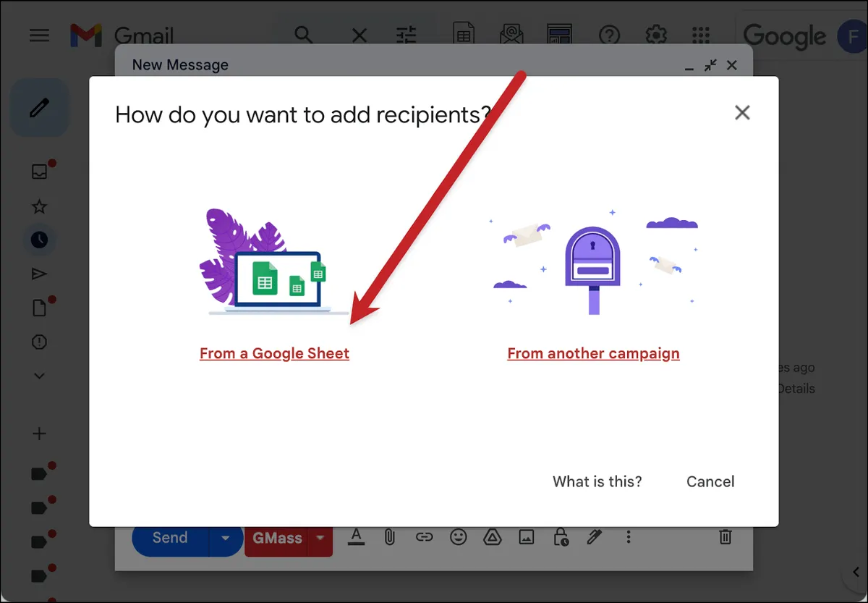This screenshot has height=603, width=868.
Task: Close the add recipients dialog
Action: 742,112
